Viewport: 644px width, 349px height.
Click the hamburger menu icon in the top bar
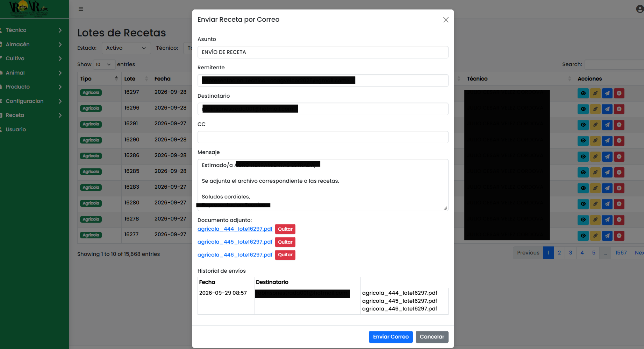click(x=81, y=9)
